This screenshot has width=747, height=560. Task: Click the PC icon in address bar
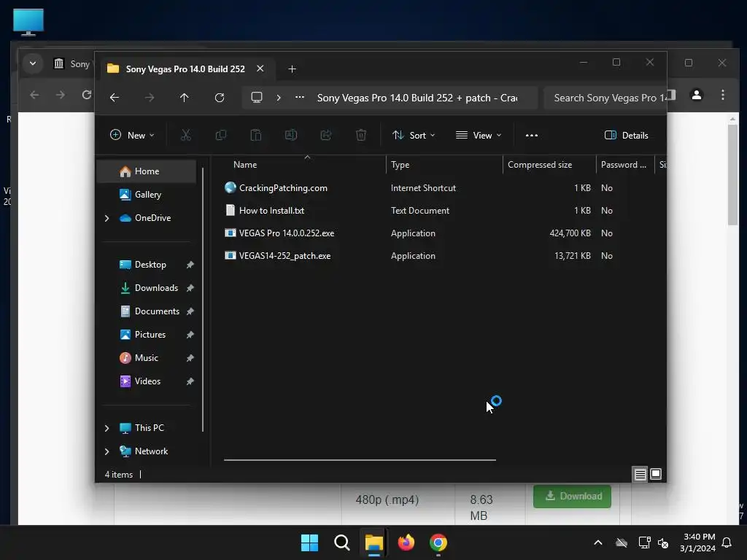click(257, 98)
